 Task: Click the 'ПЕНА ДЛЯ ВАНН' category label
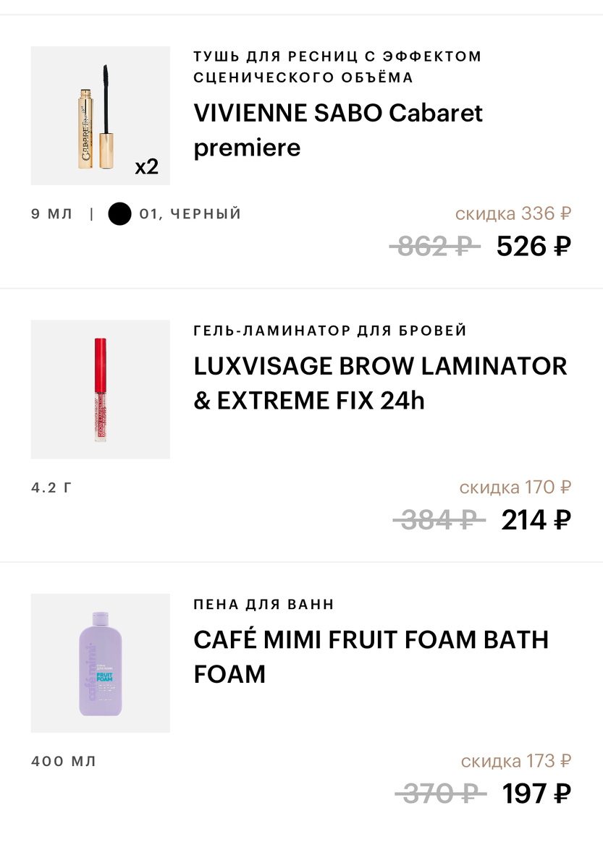click(x=264, y=604)
